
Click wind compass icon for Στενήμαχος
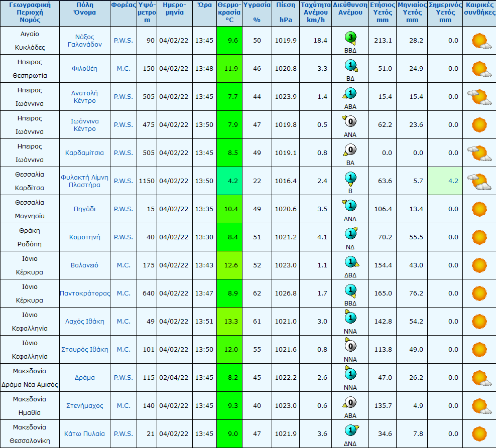pyautogui.click(x=349, y=403)
